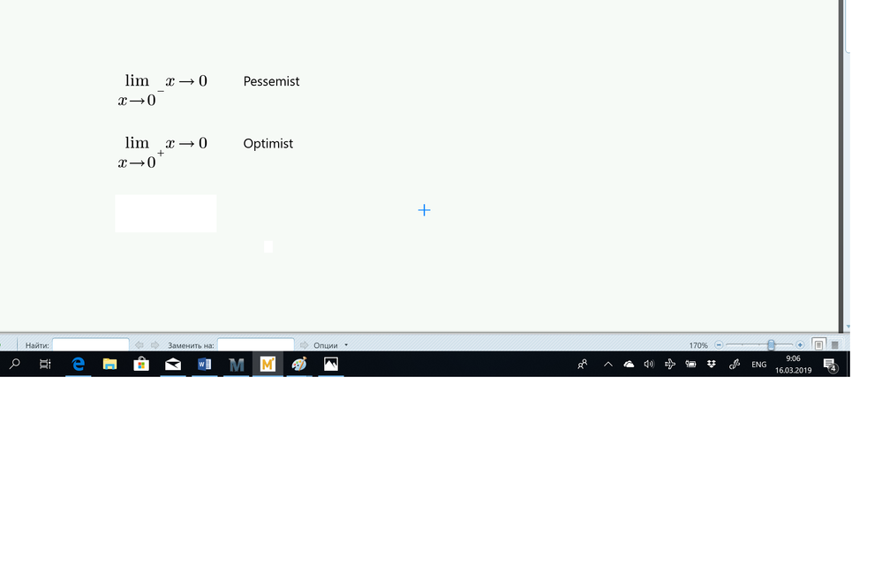
Task: Open Microsoft Store from taskbar
Action: coord(141,364)
